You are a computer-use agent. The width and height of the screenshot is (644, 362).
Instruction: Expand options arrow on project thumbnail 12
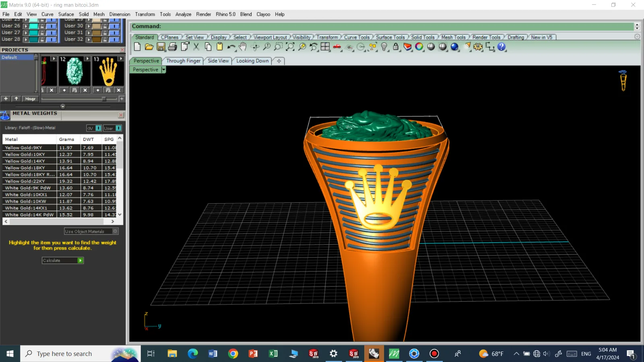[x=87, y=59]
